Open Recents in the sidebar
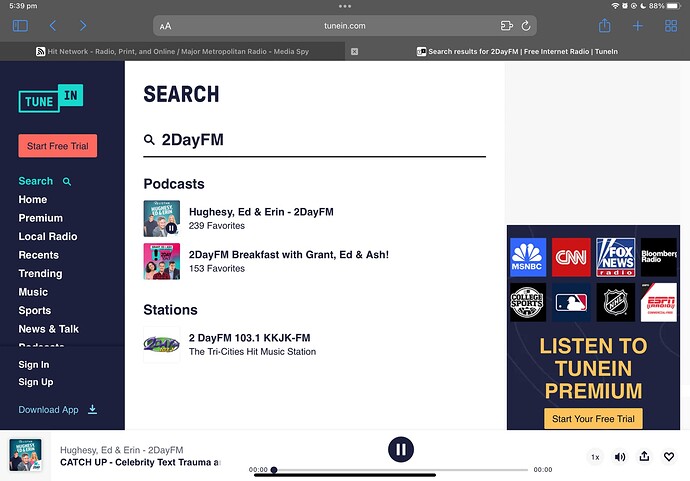Screen dimensions: 690x481 [x=38, y=255]
